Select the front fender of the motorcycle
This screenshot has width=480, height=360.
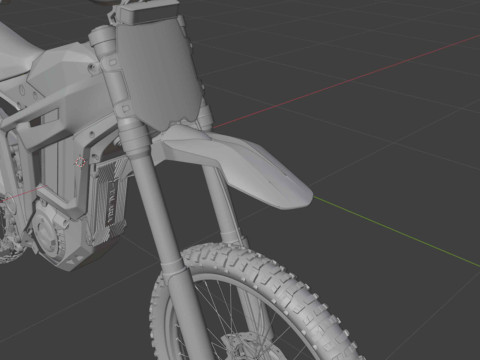coord(233,165)
